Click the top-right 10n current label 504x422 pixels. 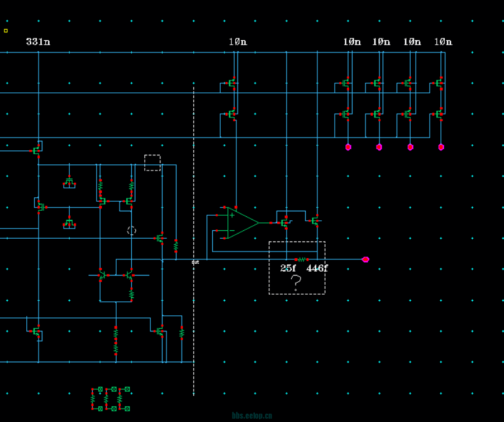(443, 42)
